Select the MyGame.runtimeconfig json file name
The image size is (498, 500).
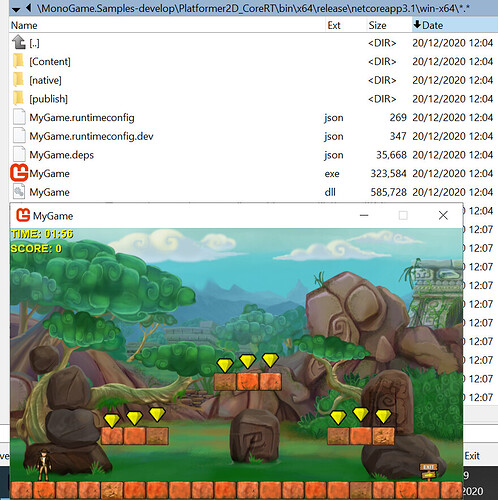(x=82, y=117)
